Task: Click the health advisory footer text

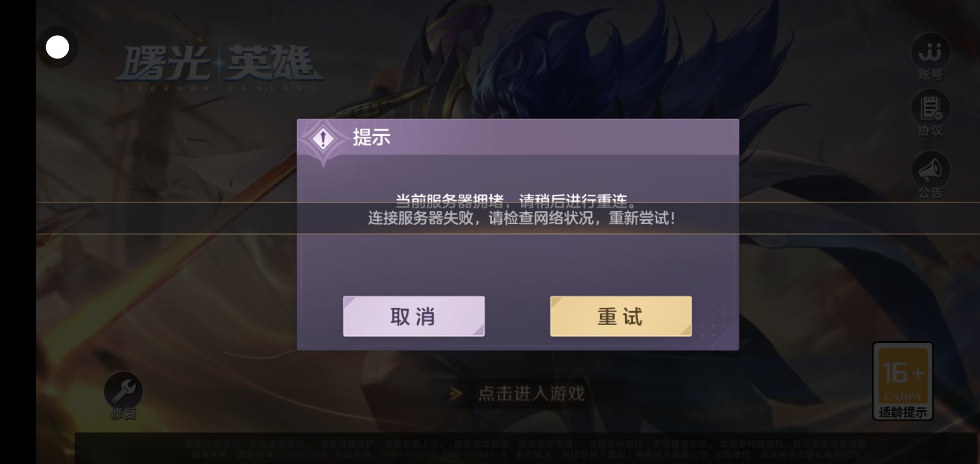Action: click(526, 449)
